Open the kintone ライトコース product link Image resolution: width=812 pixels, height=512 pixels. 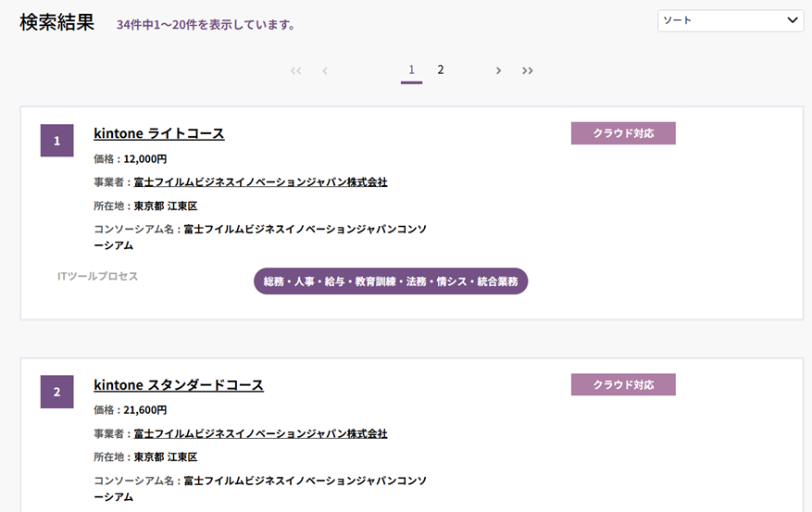[159, 133]
